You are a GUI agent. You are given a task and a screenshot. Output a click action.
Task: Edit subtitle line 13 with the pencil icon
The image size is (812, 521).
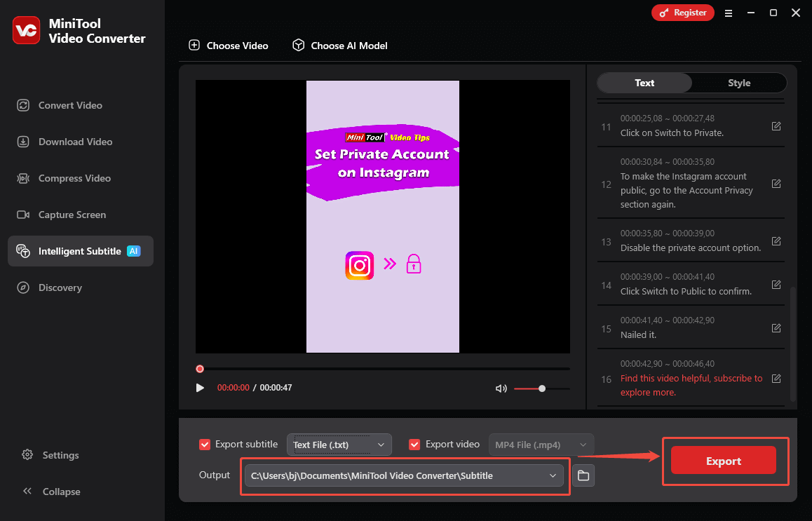click(776, 241)
